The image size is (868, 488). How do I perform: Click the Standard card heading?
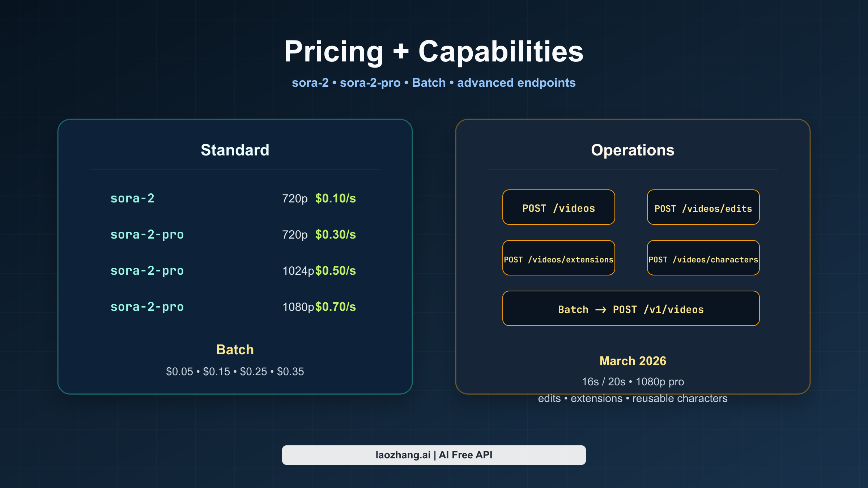(235, 150)
